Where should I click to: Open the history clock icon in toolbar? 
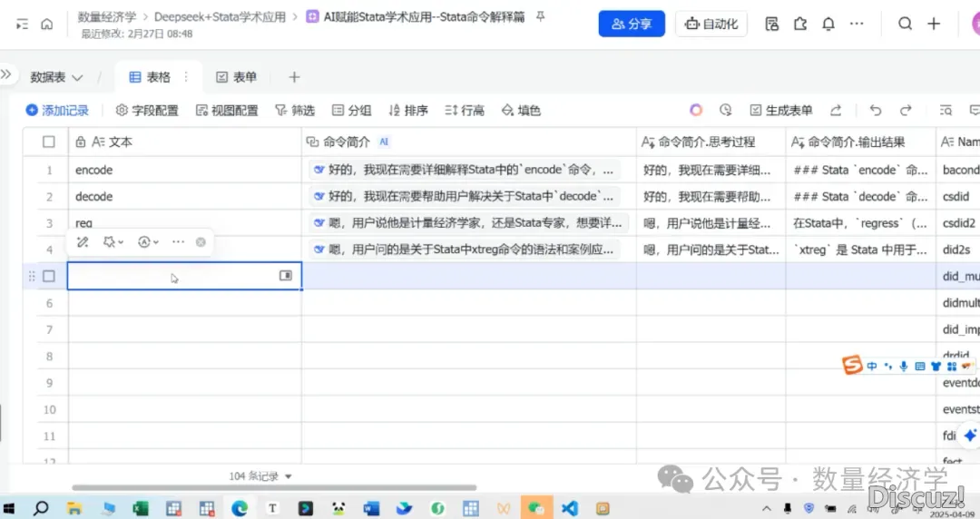click(725, 111)
